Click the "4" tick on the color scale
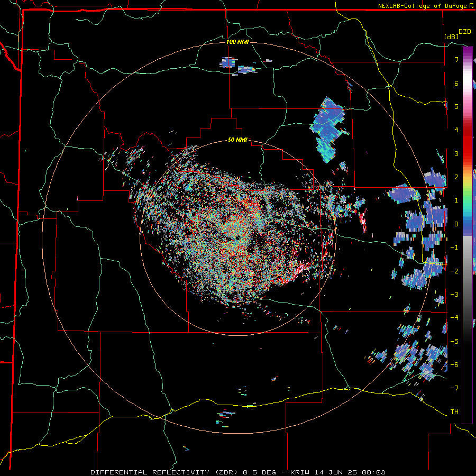476x476 pixels. [456, 130]
